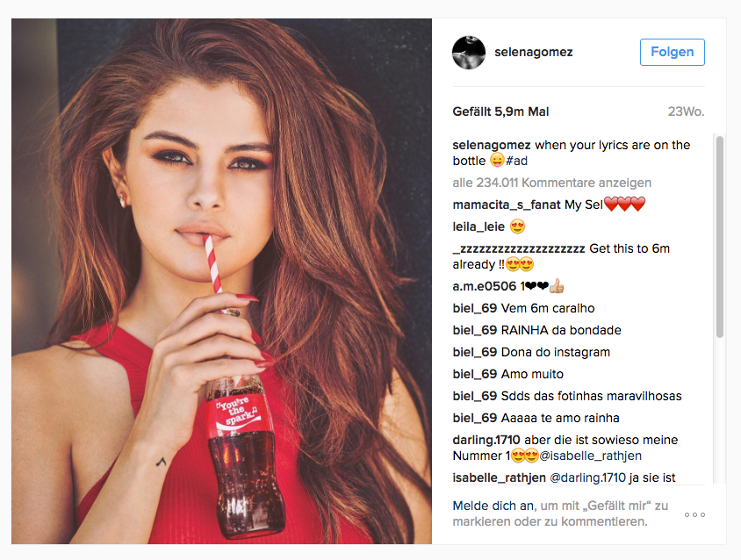The width and height of the screenshot is (741, 560).
Task: Open the leila_leie commenter profile
Action: point(478,226)
